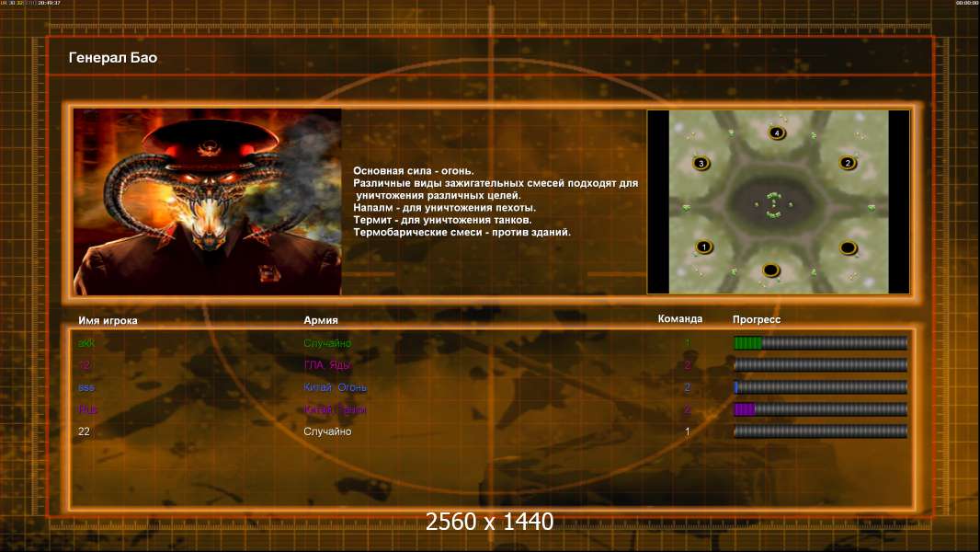
Task: Click the player name '12'
Action: (x=84, y=365)
